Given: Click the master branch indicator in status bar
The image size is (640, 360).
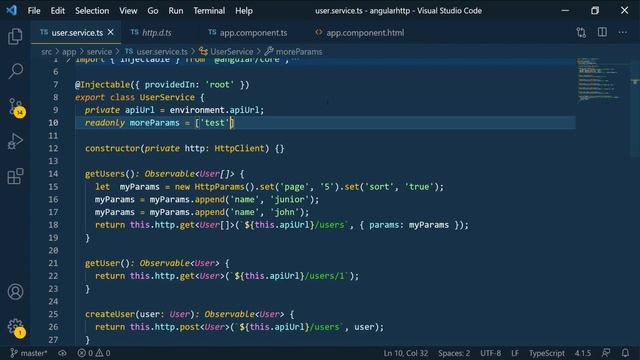Looking at the screenshot, I should click(29, 353).
